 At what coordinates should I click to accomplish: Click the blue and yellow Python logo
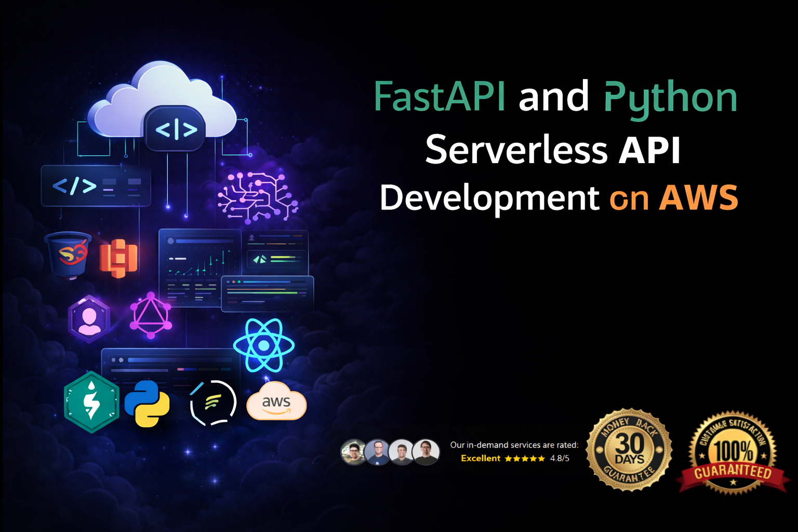147,404
